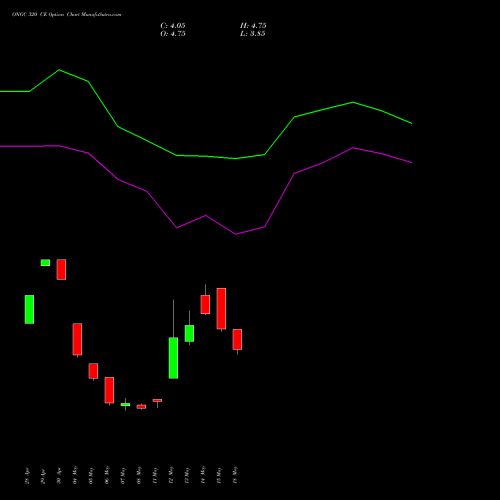
Task: Click the 14 May date label
Action: point(203,475)
